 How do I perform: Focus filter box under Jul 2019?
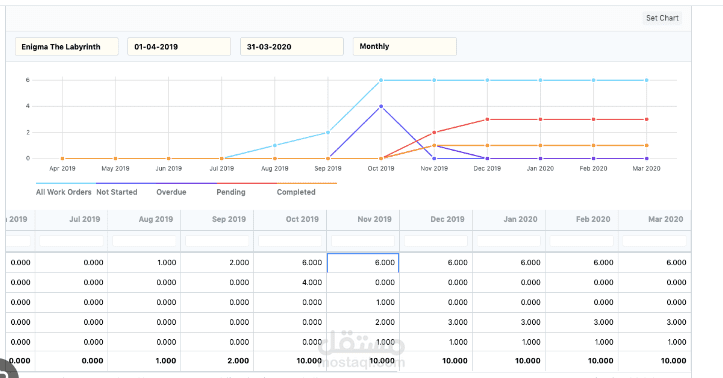point(71,241)
